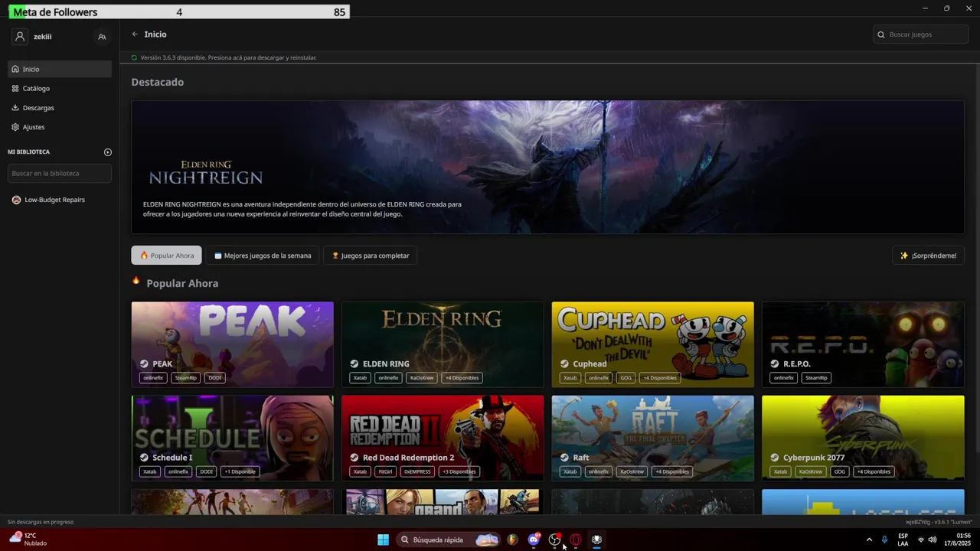Viewport: 980px width, 551px height.
Task: Click the ¡Sorpréndeme! button
Action: tap(928, 256)
